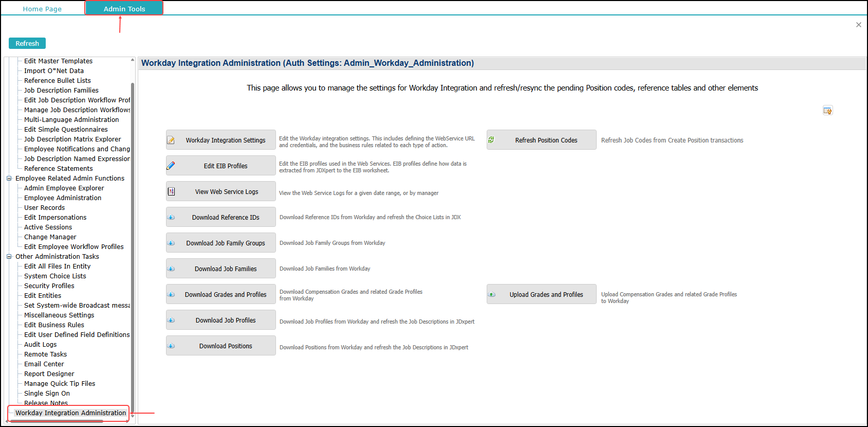The image size is (868, 427).
Task: Open Job Description Matrix Explorer
Action: (72, 139)
